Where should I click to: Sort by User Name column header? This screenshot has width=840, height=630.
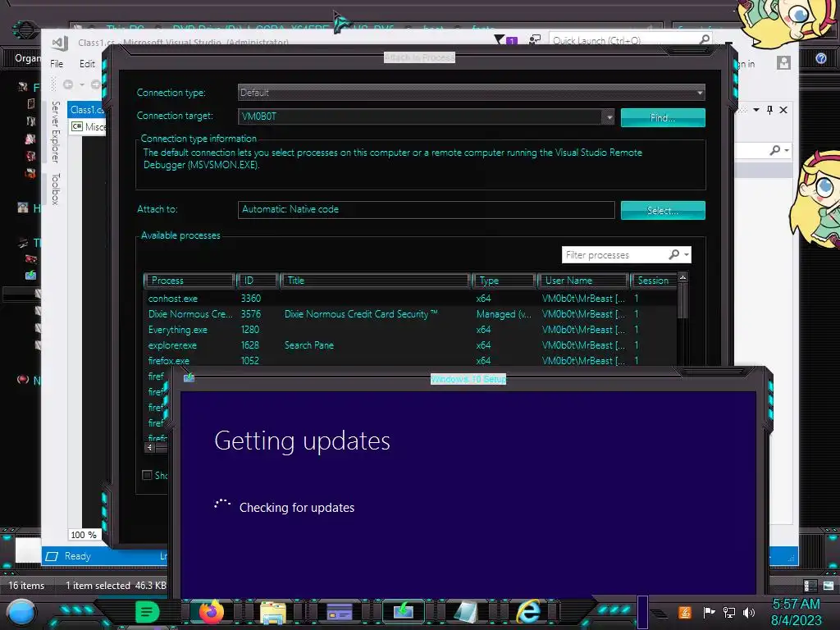tap(583, 281)
